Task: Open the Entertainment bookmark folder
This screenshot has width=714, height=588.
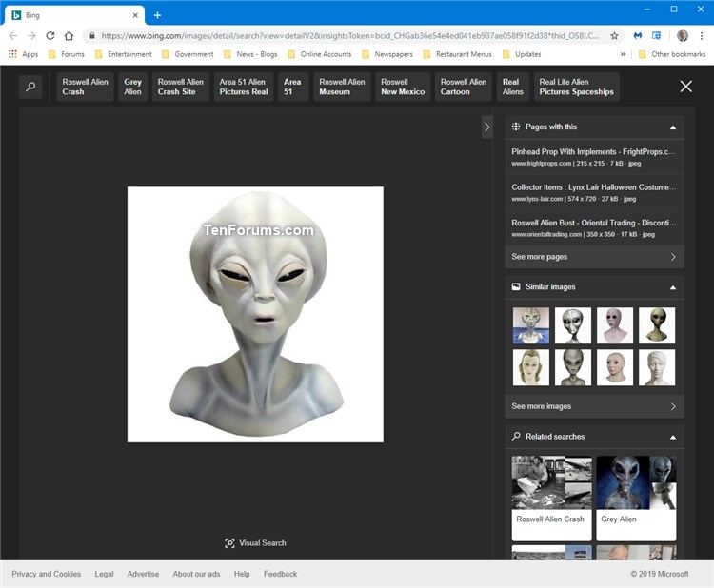Action: click(124, 54)
